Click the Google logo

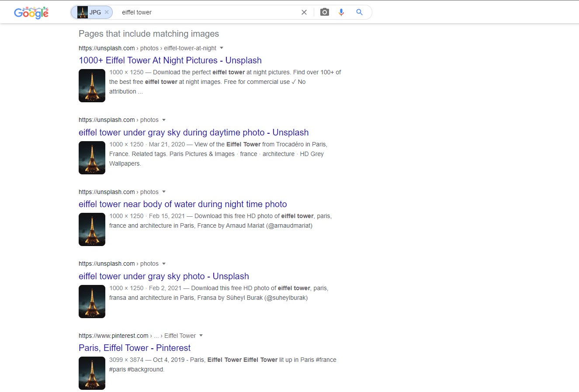pos(31,13)
